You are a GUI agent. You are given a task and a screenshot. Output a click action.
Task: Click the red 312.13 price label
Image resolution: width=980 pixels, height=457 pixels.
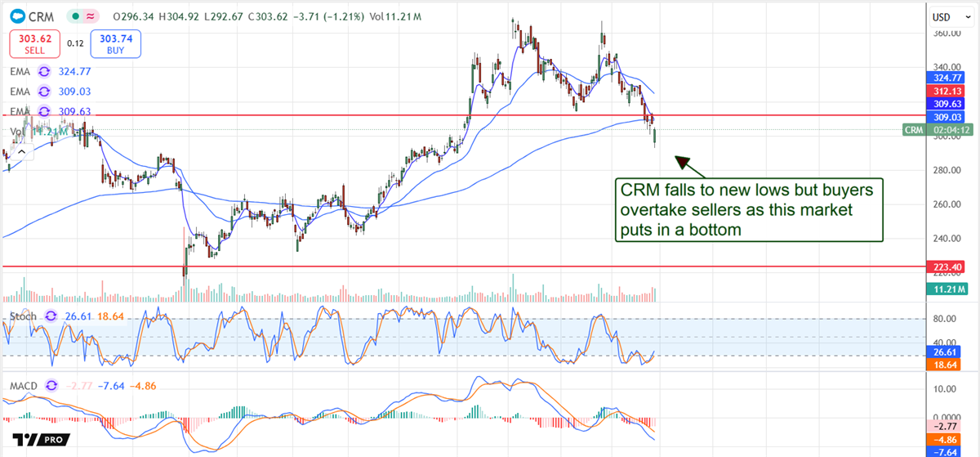[x=949, y=92]
